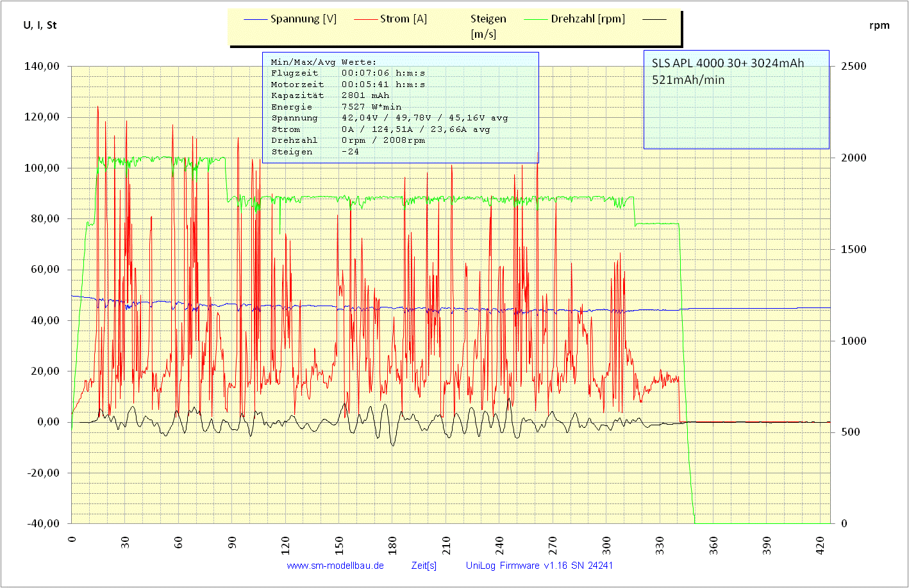Click the 2000 rpm axis label

click(854, 158)
